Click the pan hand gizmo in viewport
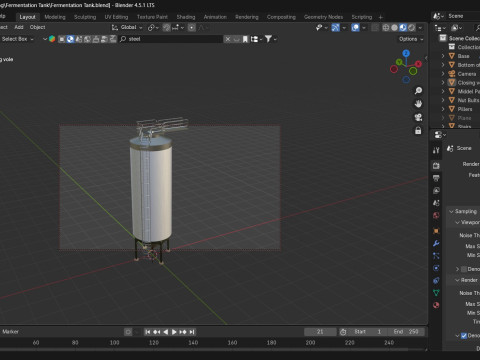480x360 pixels. pyautogui.click(x=418, y=104)
